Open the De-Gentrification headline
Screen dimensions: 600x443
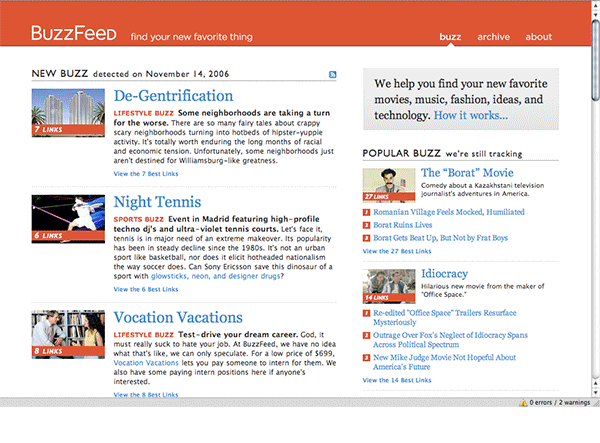(173, 96)
